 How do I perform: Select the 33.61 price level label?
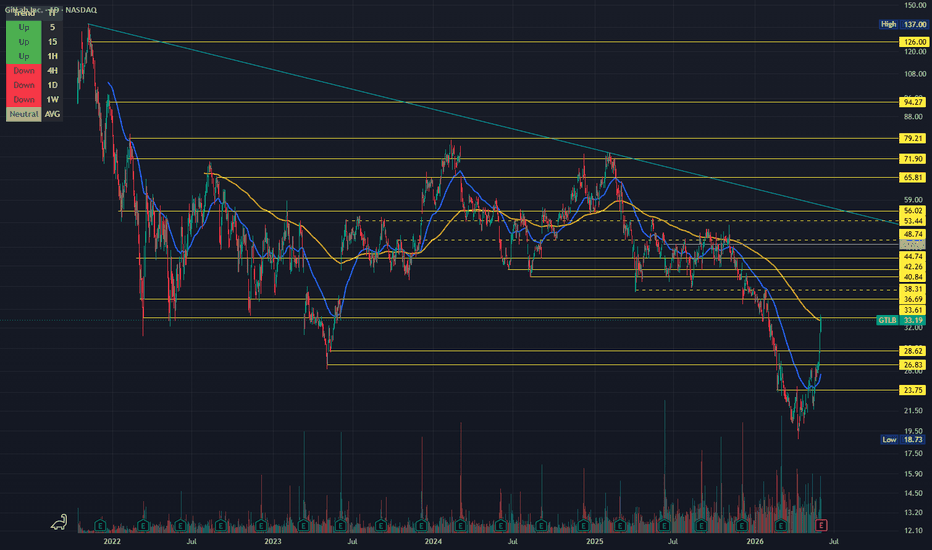[913, 310]
